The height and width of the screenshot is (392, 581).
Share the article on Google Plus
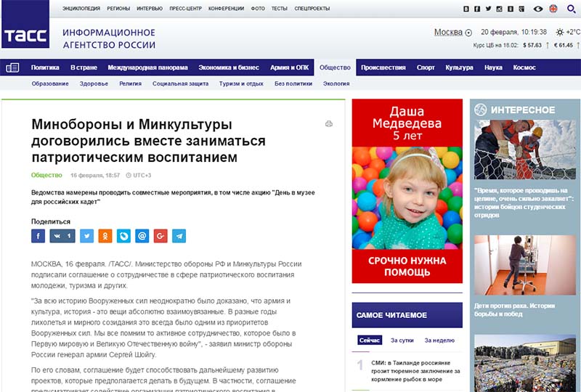161,236
